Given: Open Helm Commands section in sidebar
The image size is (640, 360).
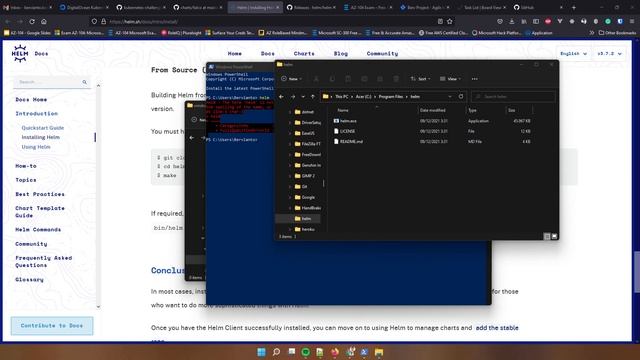Looking at the screenshot, I should point(38,230).
